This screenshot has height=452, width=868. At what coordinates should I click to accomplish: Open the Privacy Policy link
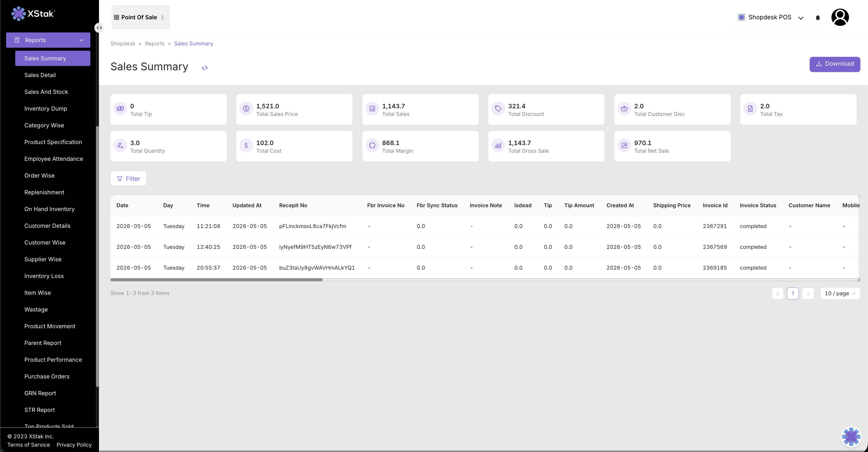74,445
